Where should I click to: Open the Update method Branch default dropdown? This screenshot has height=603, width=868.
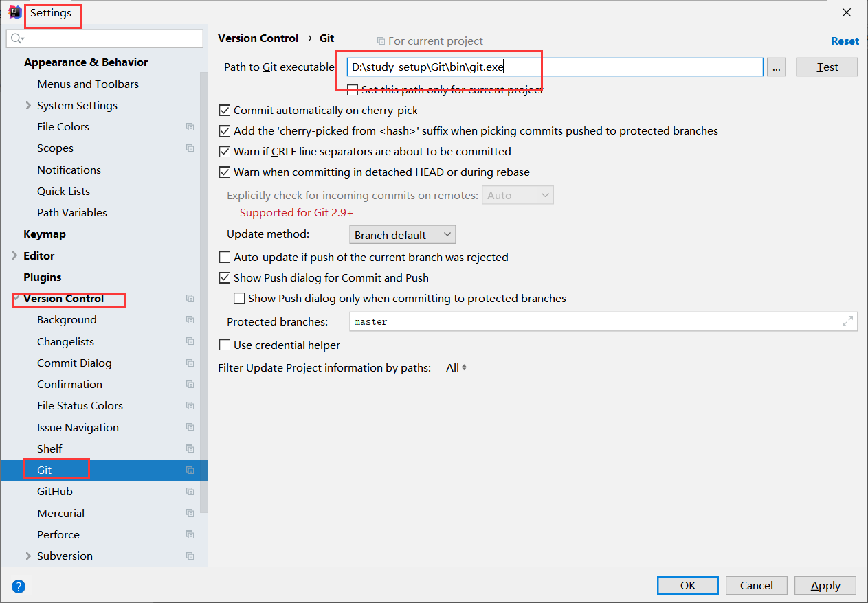pos(403,234)
